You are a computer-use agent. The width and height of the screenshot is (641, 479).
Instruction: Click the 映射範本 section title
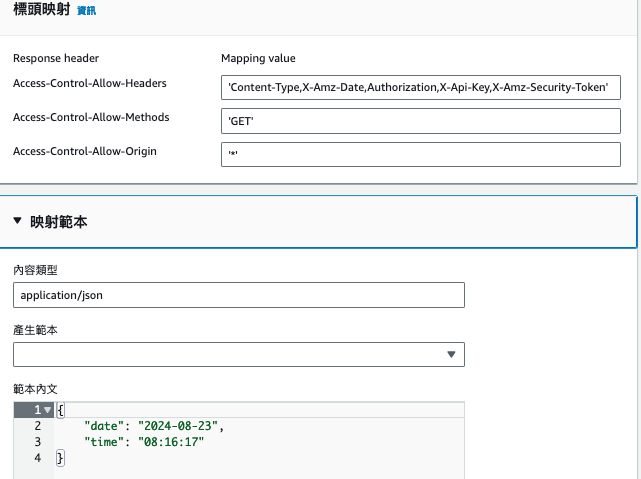pyautogui.click(x=59, y=222)
